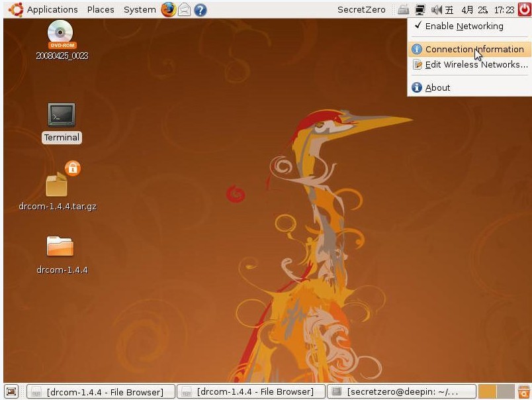Click the Ubuntu logo in top panel
The width and height of the screenshot is (532, 400).
pyautogui.click(x=16, y=10)
